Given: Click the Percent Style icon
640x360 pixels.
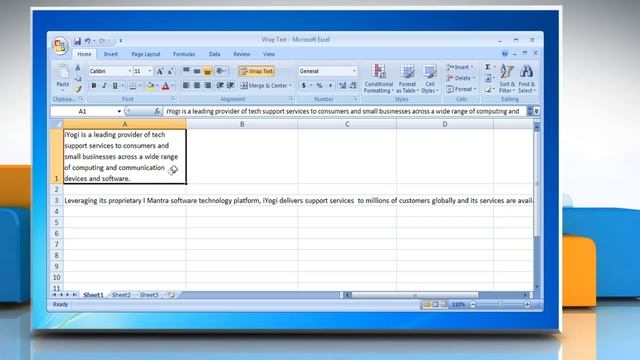Looking at the screenshot, I should pyautogui.click(x=320, y=85).
